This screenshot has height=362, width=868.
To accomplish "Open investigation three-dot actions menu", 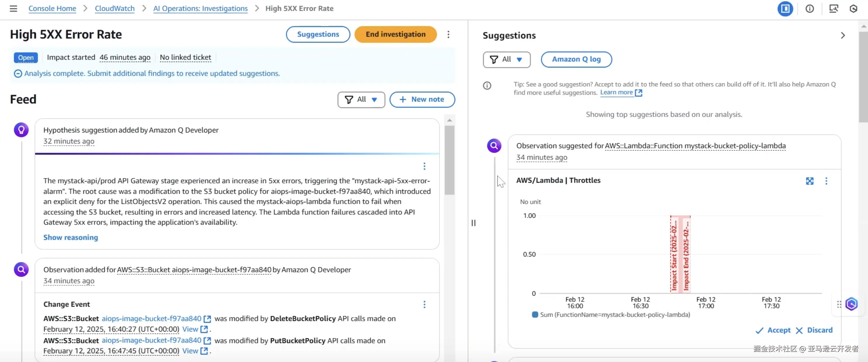I will click(x=448, y=35).
